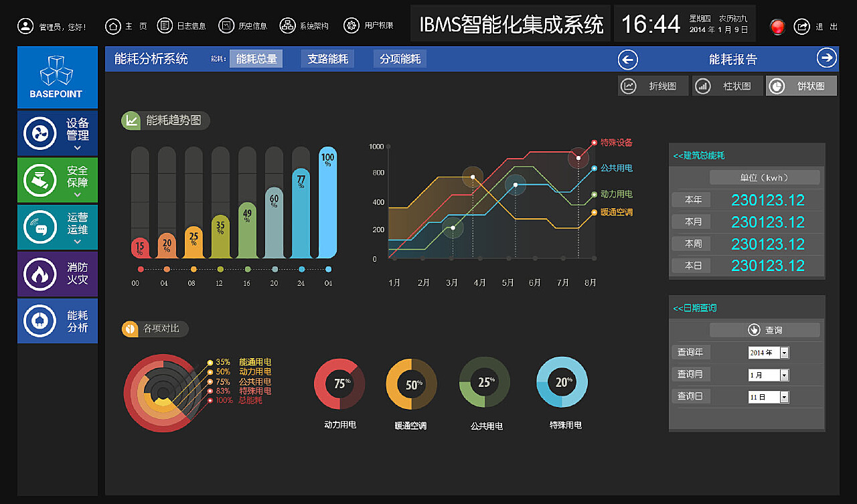Click the green 动力用电 legend marker
Image resolution: width=857 pixels, height=504 pixels.
tap(594, 194)
